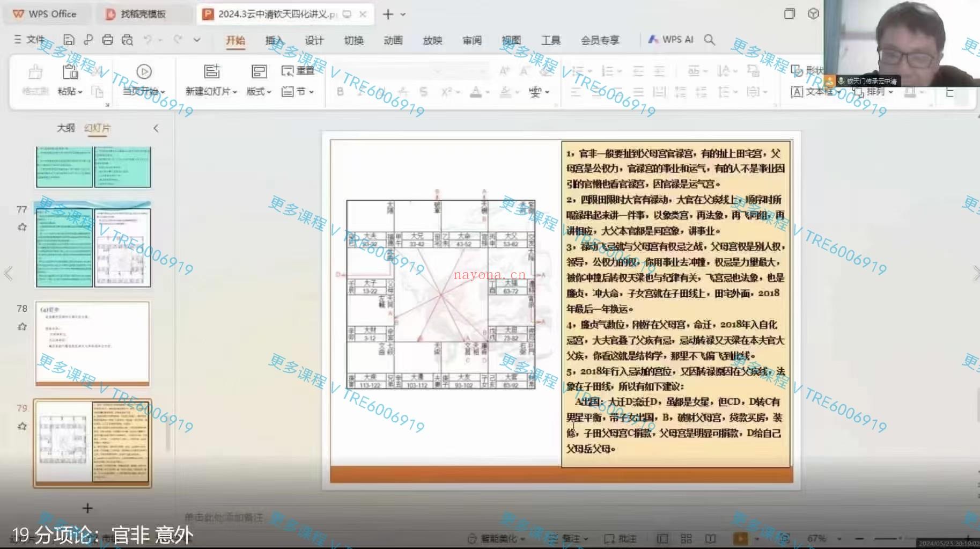Switch to the 开始 ribbon tab

[235, 40]
